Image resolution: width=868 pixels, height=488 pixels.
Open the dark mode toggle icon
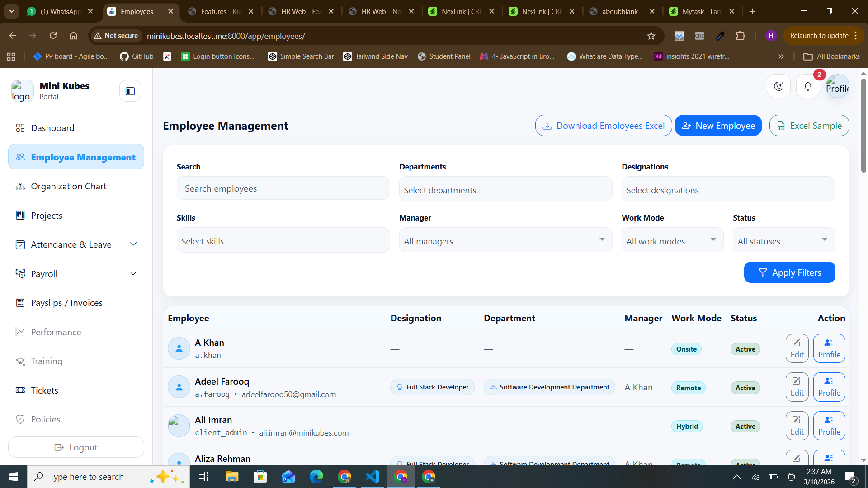click(778, 86)
